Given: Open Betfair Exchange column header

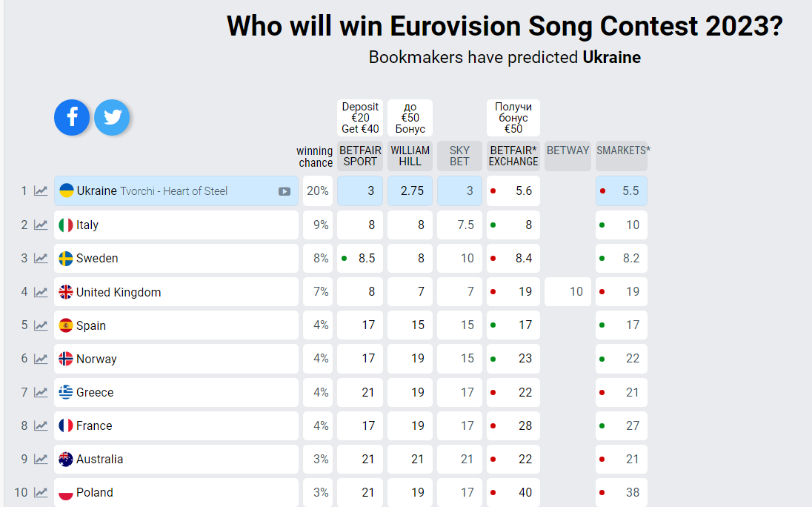Looking at the screenshot, I should click(513, 156).
